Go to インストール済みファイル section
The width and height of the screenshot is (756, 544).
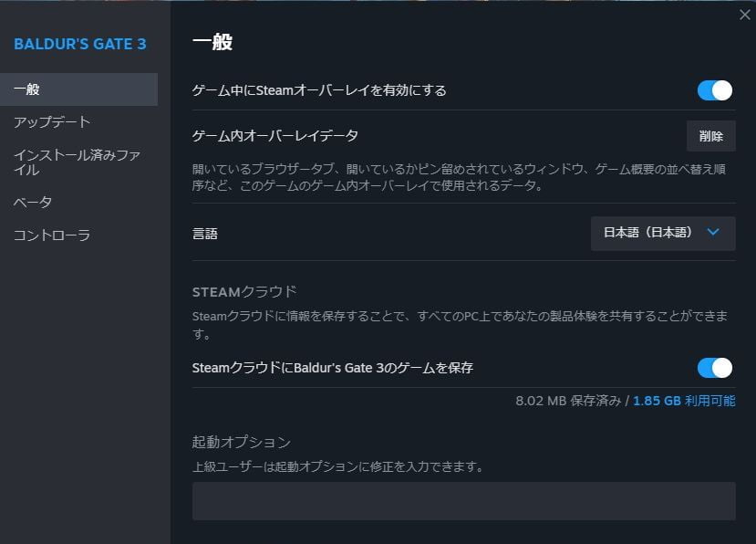click(77, 162)
